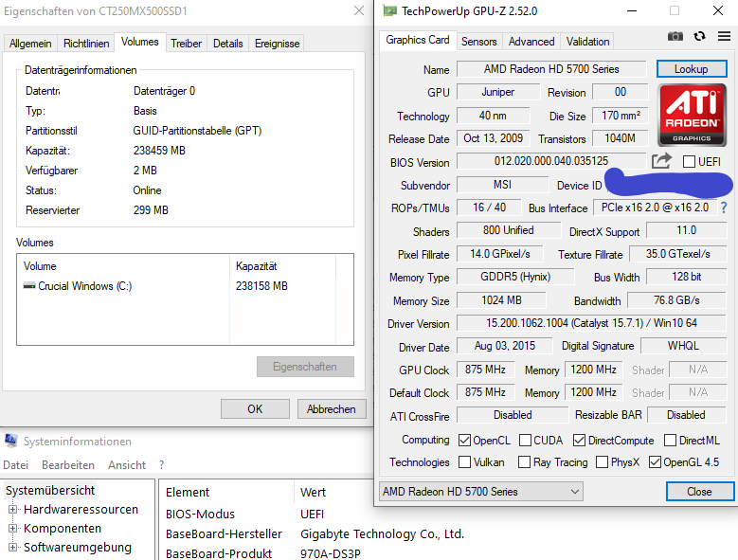
Task: Open the Bearbeiten menu
Action: tap(68, 465)
